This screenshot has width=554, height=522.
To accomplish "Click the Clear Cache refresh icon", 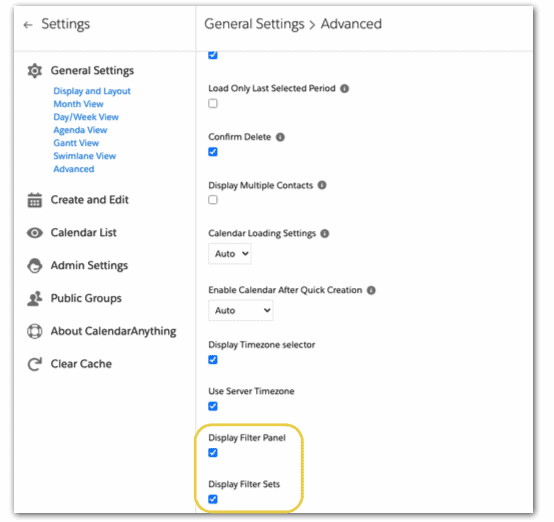I will pyautogui.click(x=35, y=364).
